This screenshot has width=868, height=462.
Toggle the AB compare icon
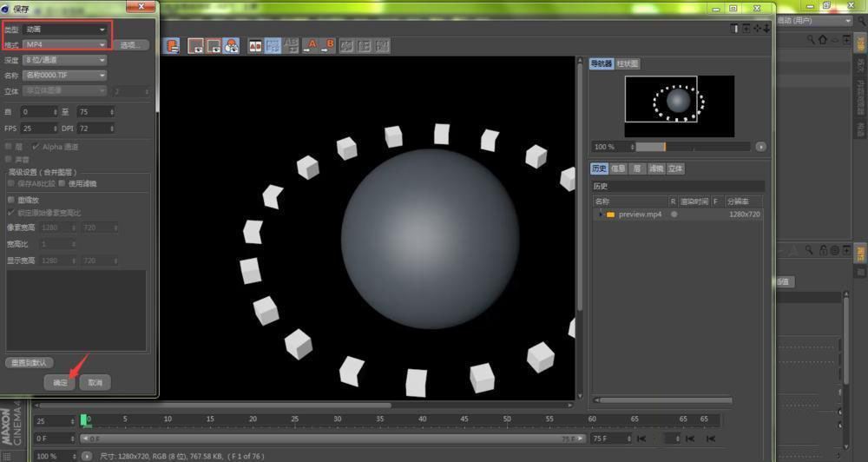pos(255,45)
